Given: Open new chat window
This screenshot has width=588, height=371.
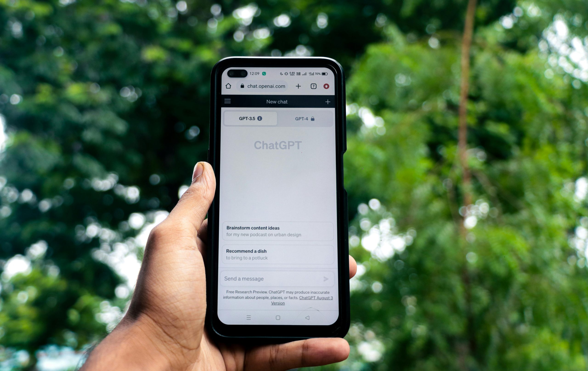Looking at the screenshot, I should [x=327, y=102].
